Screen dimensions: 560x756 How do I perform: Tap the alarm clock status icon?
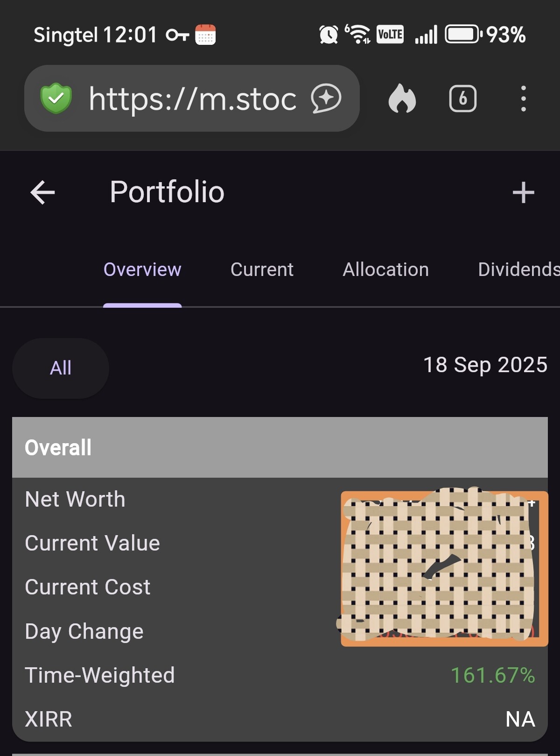329,35
